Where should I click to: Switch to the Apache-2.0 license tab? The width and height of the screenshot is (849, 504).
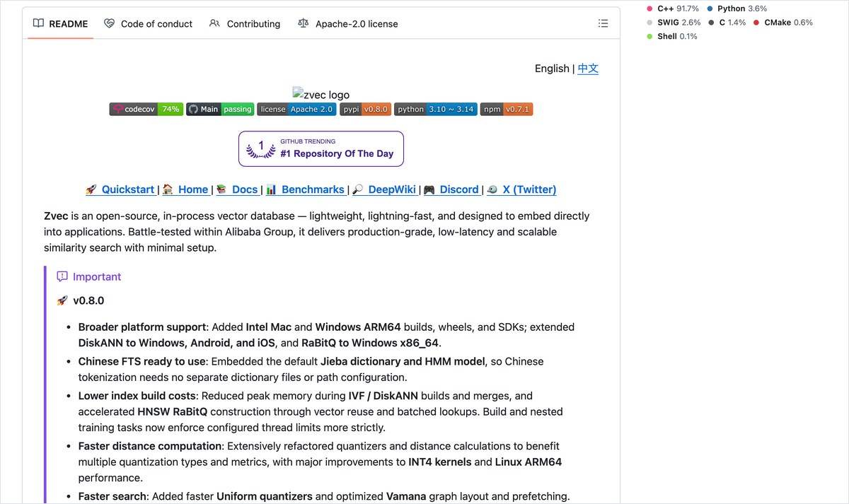(x=347, y=24)
